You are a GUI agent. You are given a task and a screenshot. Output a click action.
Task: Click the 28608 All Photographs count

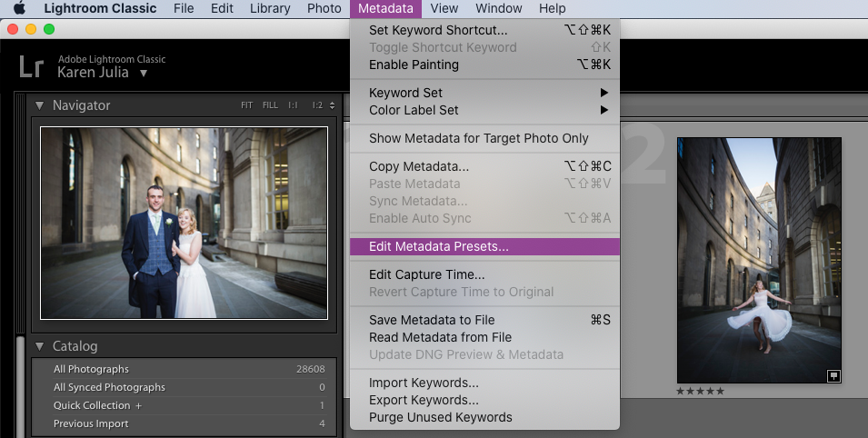coord(311,369)
